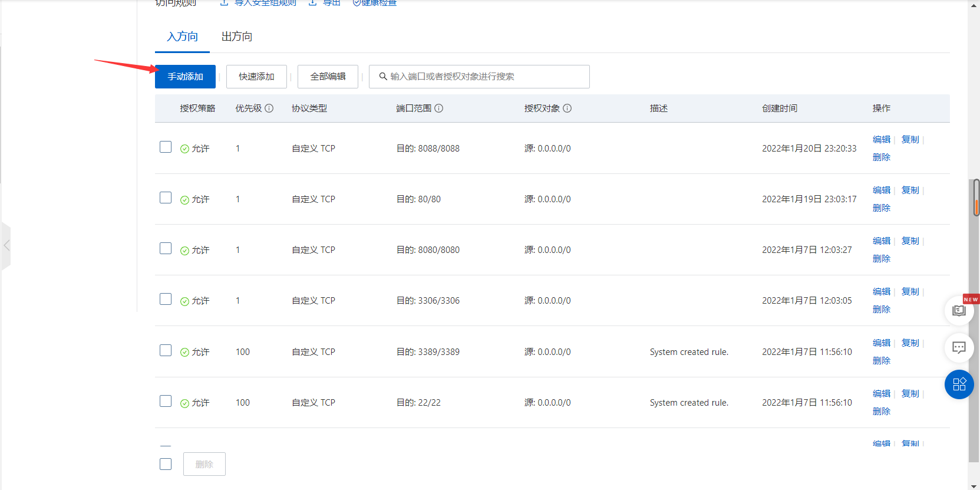This screenshot has height=490, width=980.
Task: Click the blue apps grid floating button
Action: pyautogui.click(x=959, y=384)
